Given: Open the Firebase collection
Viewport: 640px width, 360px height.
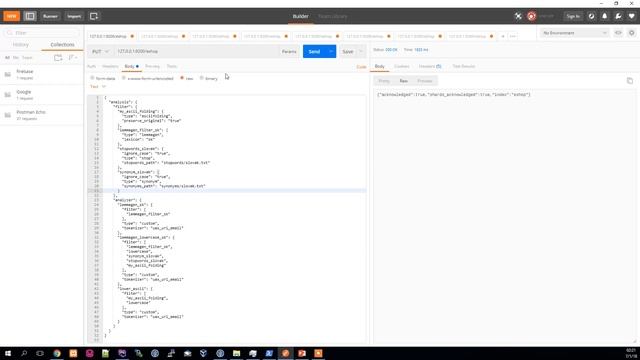Looking at the screenshot, I should pos(42,74).
